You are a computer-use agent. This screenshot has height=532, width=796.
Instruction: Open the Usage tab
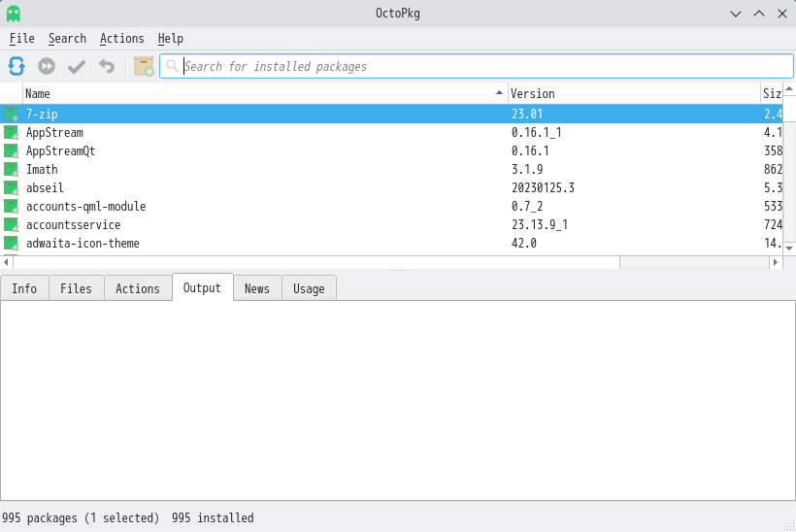pos(309,288)
